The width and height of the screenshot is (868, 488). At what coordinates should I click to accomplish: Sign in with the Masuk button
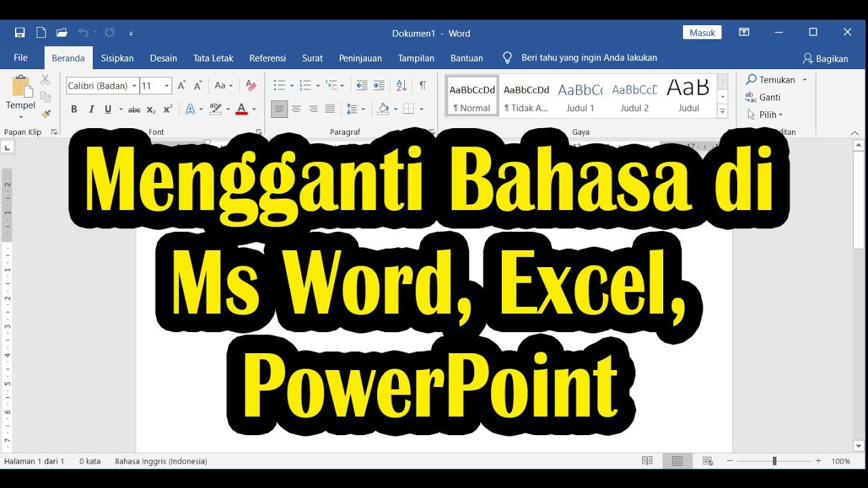(702, 33)
